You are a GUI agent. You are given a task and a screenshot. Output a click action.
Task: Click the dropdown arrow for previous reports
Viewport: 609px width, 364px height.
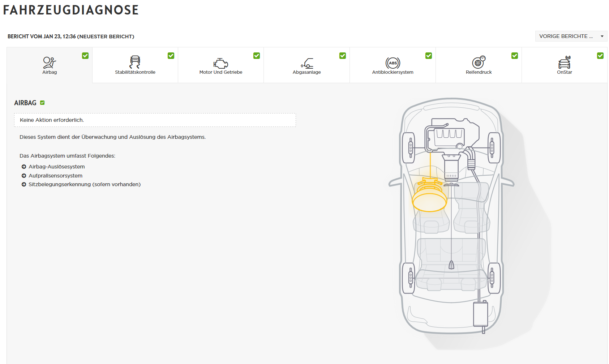[602, 36]
